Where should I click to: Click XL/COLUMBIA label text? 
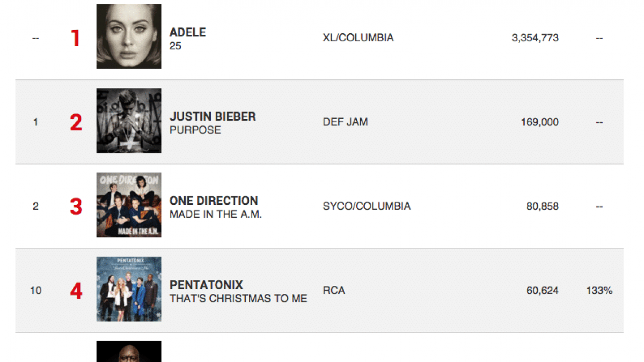point(358,38)
